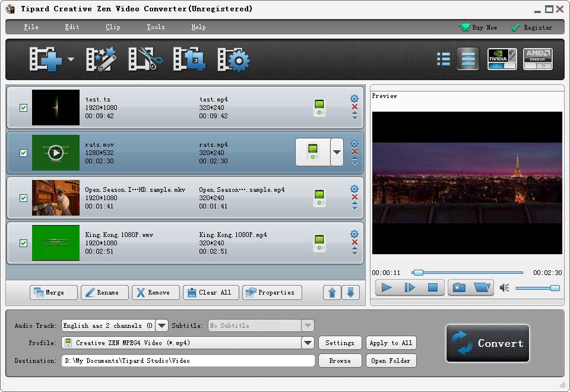Click the Register key icon
The height and width of the screenshot is (392, 570).
[515, 28]
